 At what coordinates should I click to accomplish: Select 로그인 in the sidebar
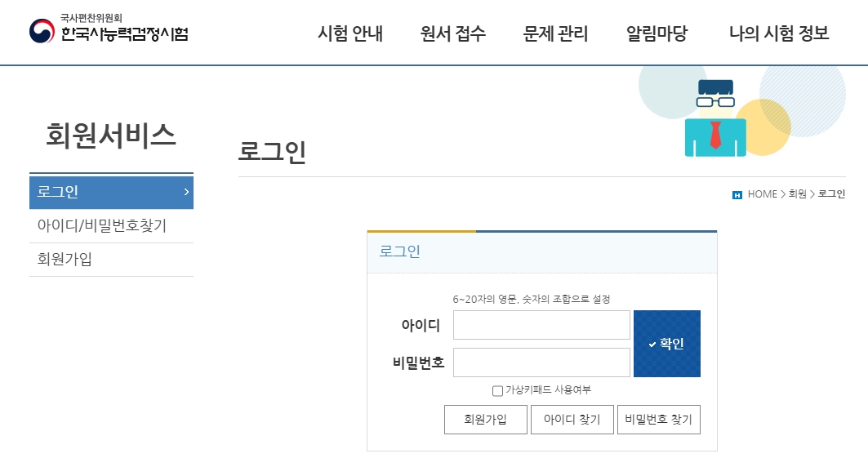coord(111,192)
